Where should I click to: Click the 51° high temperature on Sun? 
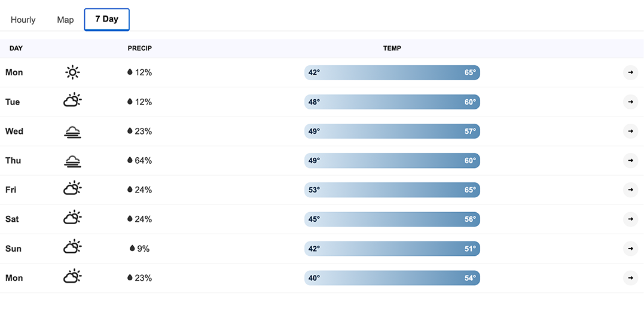point(470,249)
